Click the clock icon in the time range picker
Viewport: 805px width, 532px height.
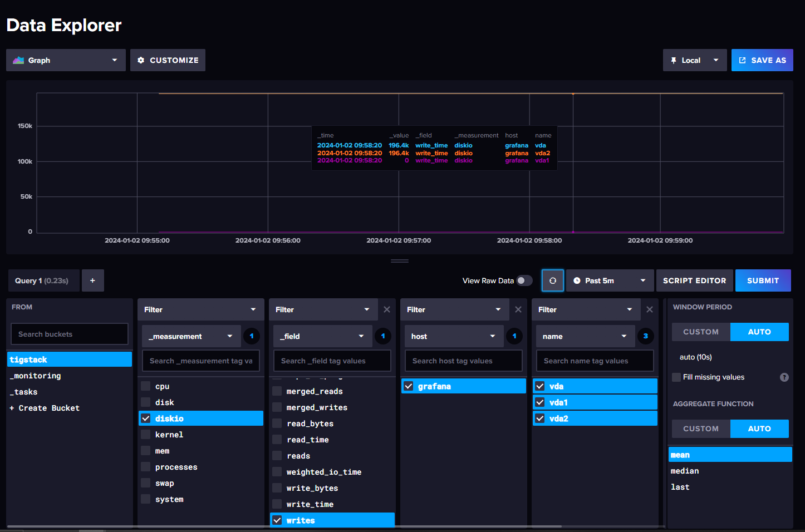(x=577, y=280)
